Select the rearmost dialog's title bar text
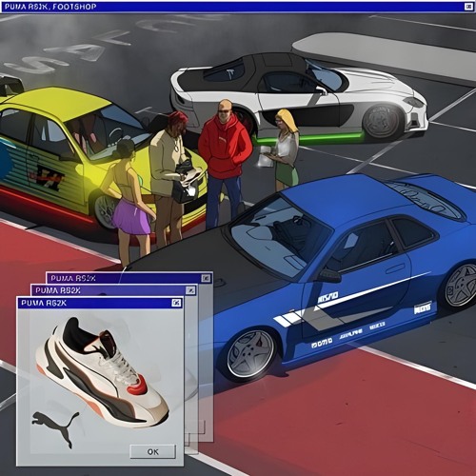The image size is (476, 476). coord(73,278)
